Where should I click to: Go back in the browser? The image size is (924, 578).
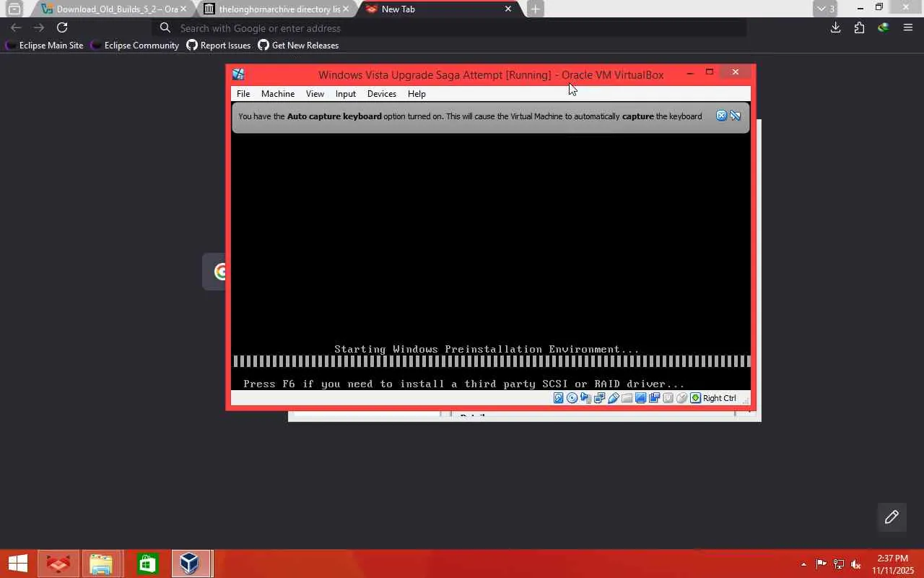point(16,27)
